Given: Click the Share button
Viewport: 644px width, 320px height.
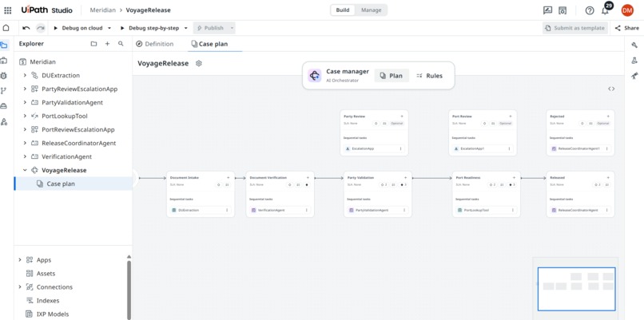Looking at the screenshot, I should 626,28.
